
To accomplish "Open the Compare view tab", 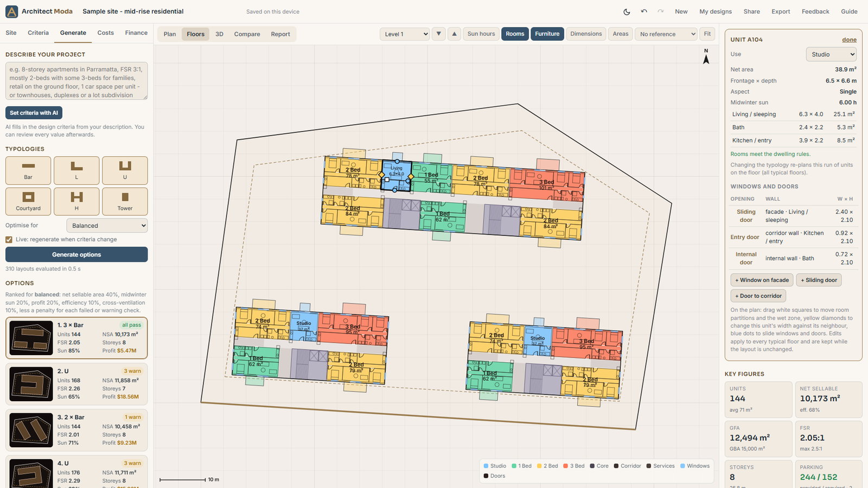I will click(247, 34).
